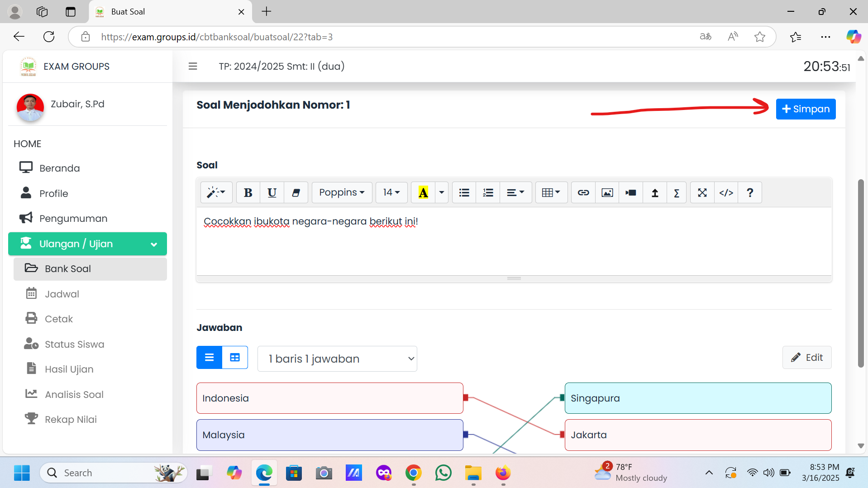Screen dimensions: 868x488
Task: Open the Poppins font family dropdown
Action: coord(342,193)
